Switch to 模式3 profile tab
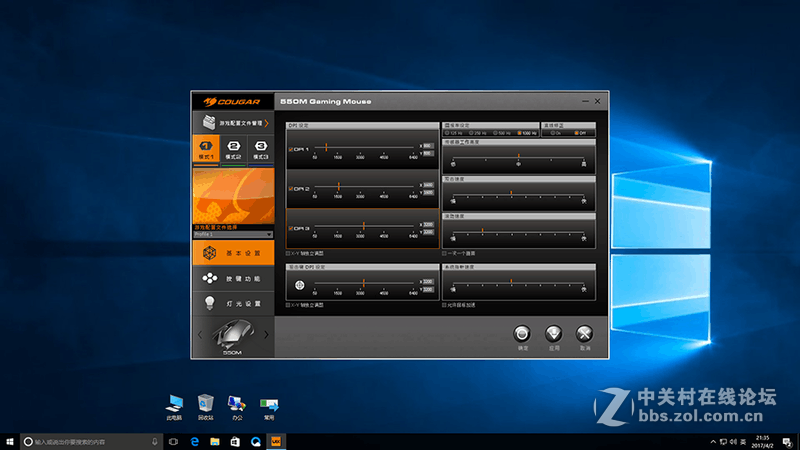800x450 pixels. [260, 150]
